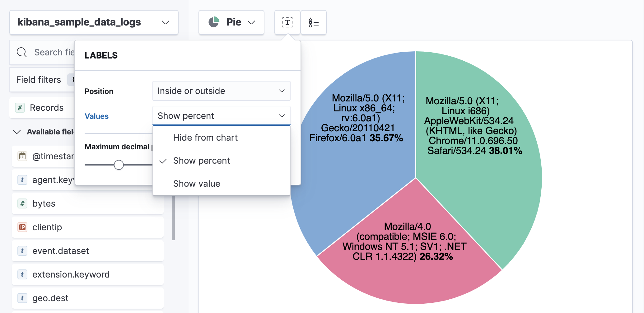Collapse the Available fields section
Viewport: 644px width, 313px height.
coord(17,132)
